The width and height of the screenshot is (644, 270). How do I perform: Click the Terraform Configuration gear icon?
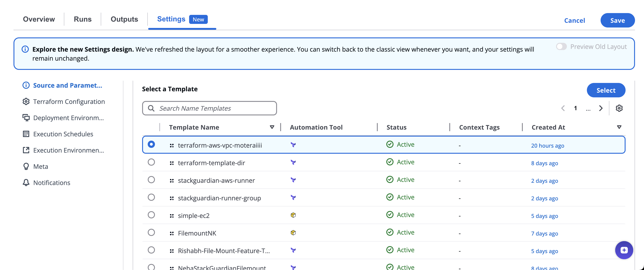pos(26,101)
